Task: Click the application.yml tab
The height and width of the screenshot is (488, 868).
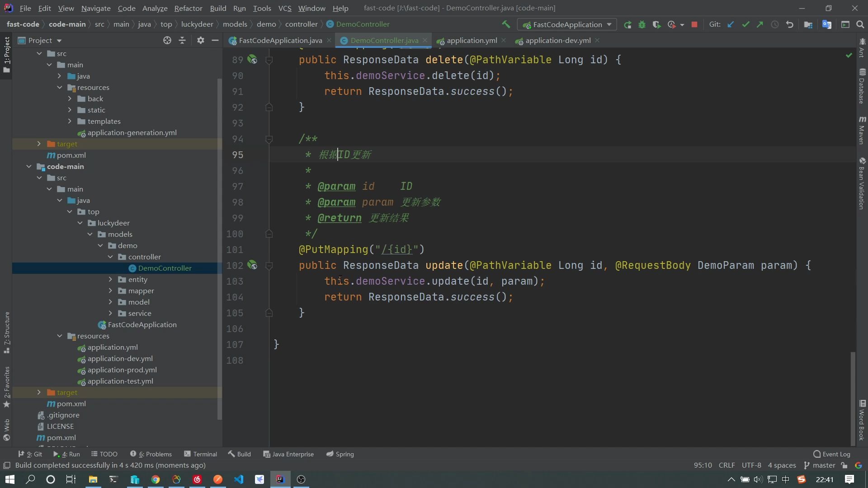Action: pos(471,40)
